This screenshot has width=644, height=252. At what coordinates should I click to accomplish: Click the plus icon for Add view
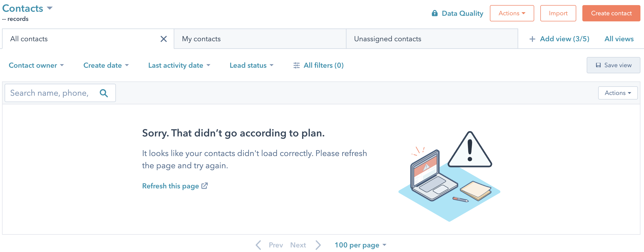(532, 39)
